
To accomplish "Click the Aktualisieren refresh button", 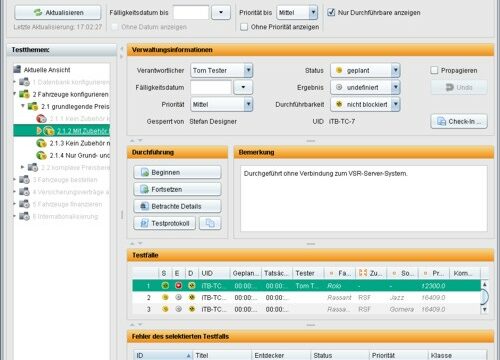I will click(58, 13).
